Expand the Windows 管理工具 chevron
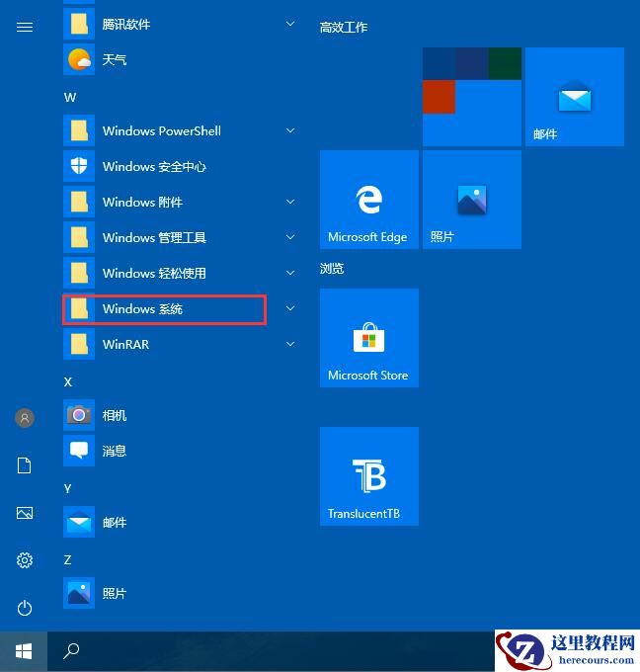 coord(290,237)
